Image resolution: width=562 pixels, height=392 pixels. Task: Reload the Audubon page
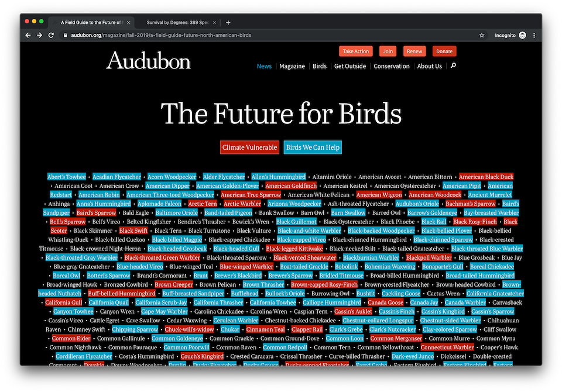[52, 35]
